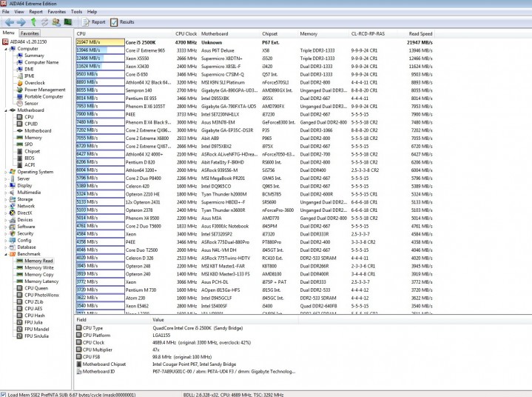Open the Help menu
Viewport: 532px width, 397px height.
[x=92, y=12]
